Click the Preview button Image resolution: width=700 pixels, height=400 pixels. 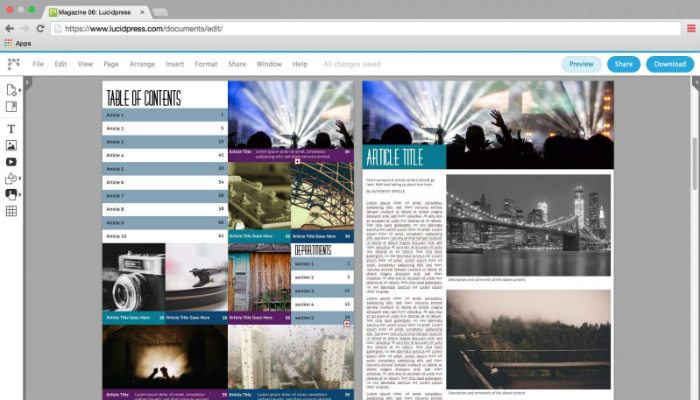(x=581, y=64)
